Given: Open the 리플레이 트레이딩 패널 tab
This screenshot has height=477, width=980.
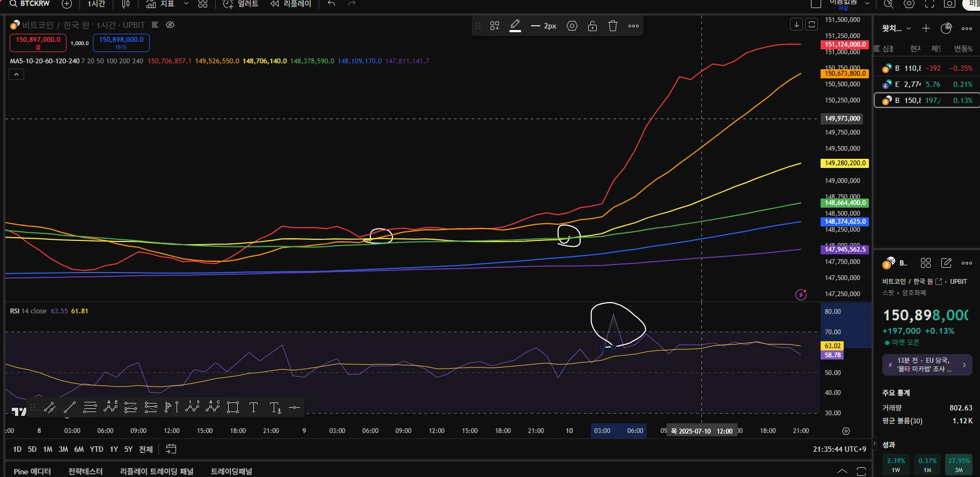Looking at the screenshot, I should [x=157, y=471].
